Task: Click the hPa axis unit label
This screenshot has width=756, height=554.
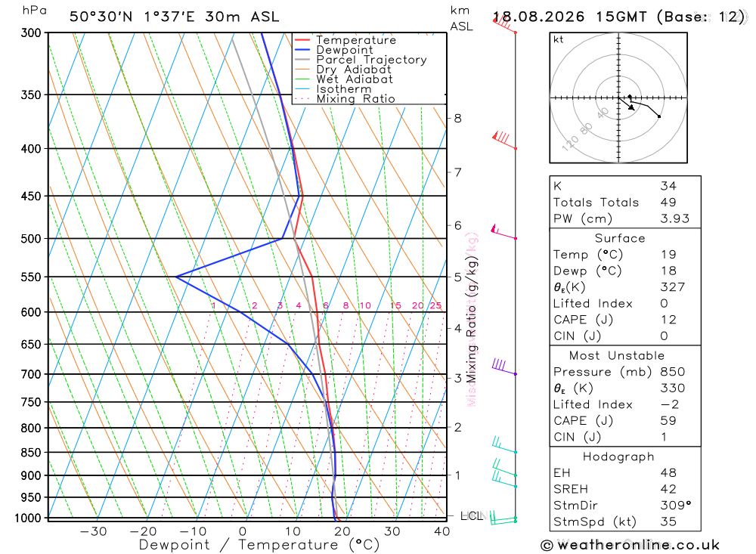Action: pyautogui.click(x=34, y=11)
